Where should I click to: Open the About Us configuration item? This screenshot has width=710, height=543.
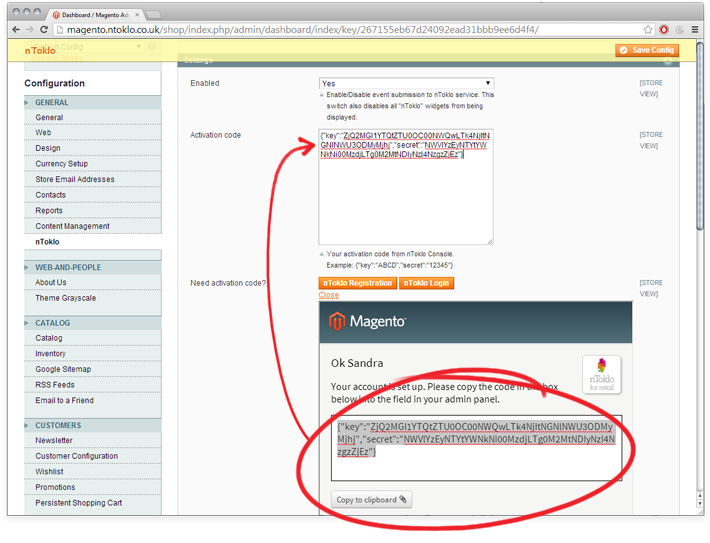click(x=51, y=283)
